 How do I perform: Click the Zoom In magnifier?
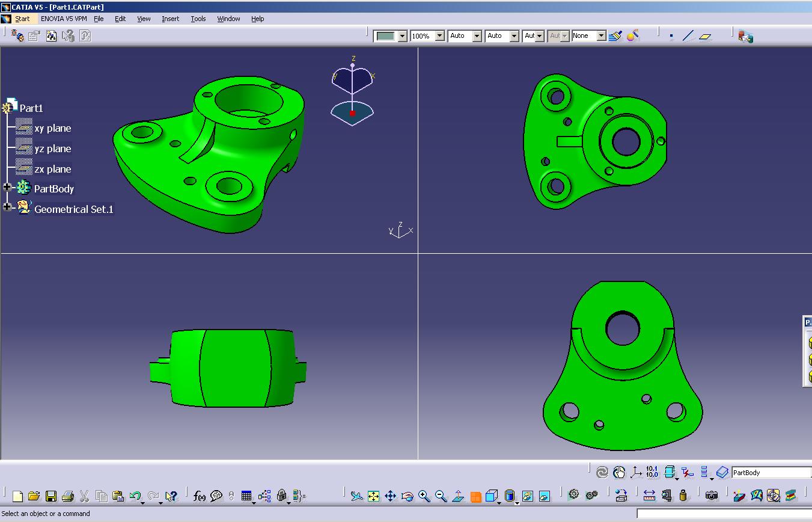click(424, 496)
